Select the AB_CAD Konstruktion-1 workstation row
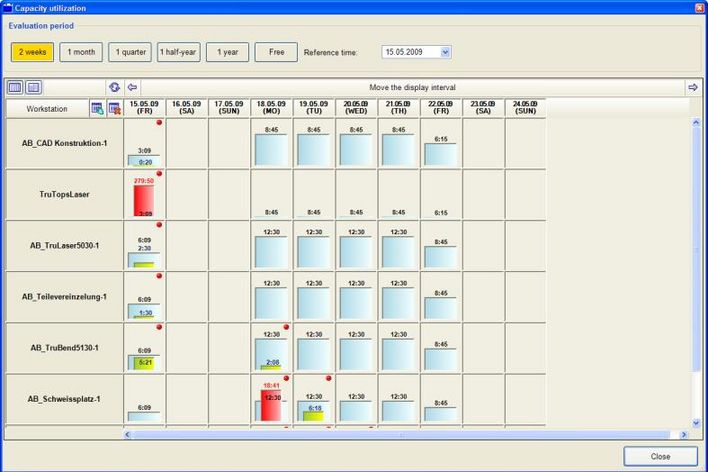This screenshot has height=472, width=708. point(64,143)
